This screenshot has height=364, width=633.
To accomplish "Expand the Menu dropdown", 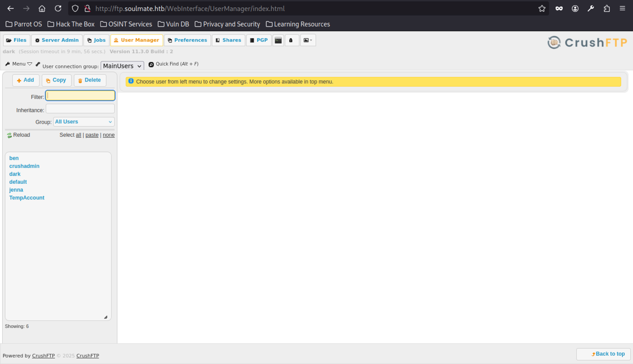I will point(18,64).
